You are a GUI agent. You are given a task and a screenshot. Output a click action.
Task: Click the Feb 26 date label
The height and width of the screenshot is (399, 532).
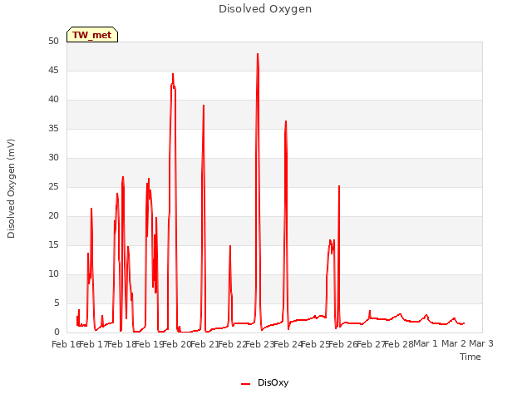[x=343, y=344]
